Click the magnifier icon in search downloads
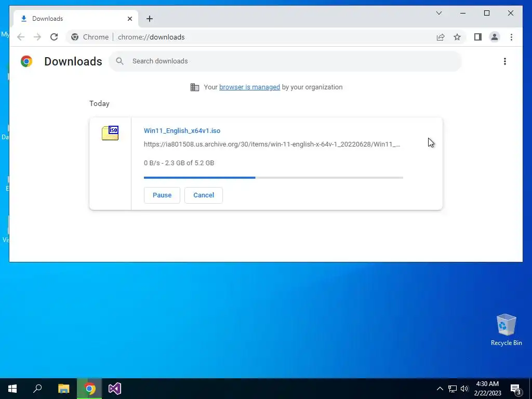 tap(119, 61)
